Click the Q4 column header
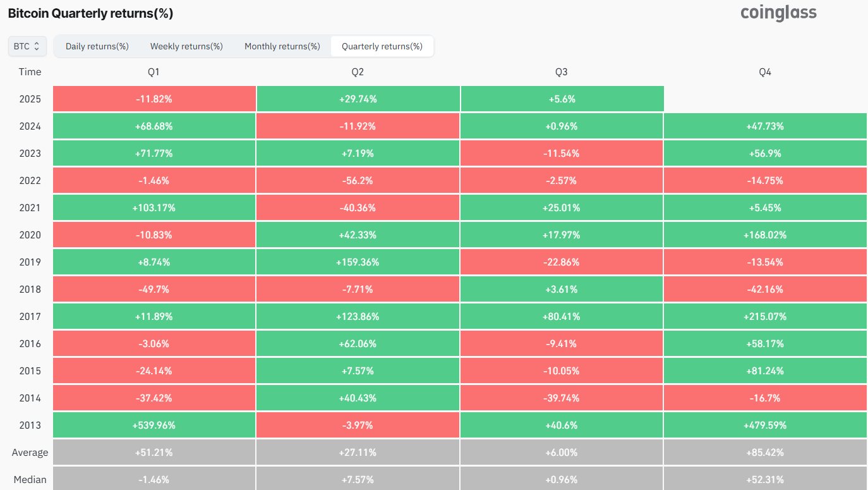 pyautogui.click(x=765, y=72)
